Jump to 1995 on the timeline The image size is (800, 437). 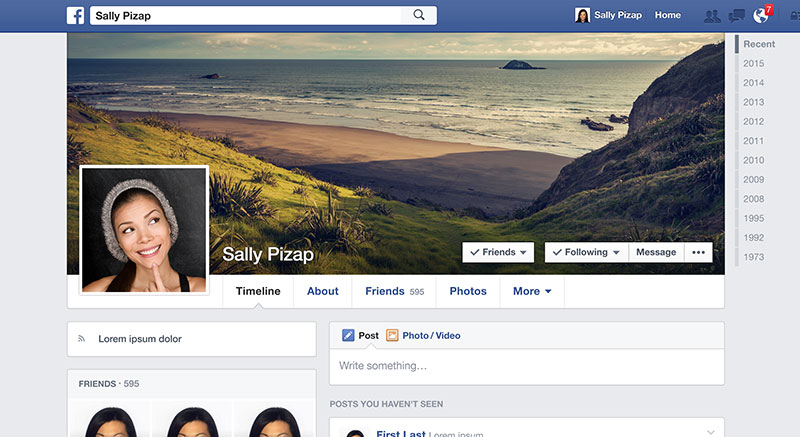754,218
